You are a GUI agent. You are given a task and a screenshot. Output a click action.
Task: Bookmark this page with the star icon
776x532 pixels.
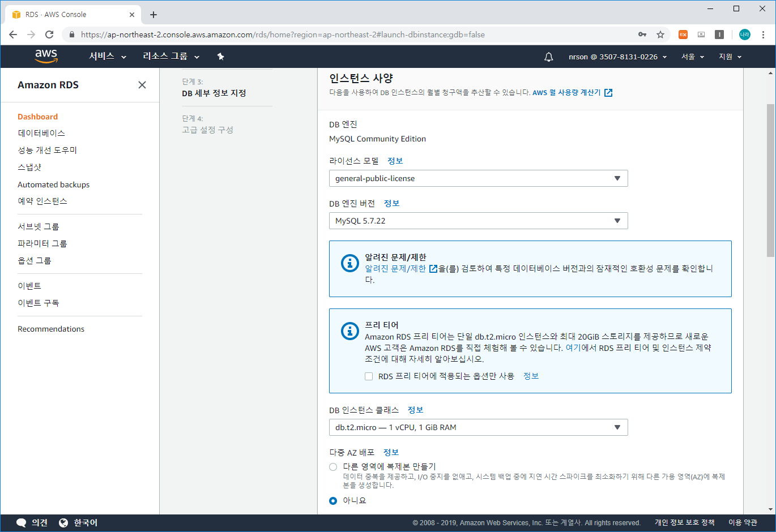[660, 35]
